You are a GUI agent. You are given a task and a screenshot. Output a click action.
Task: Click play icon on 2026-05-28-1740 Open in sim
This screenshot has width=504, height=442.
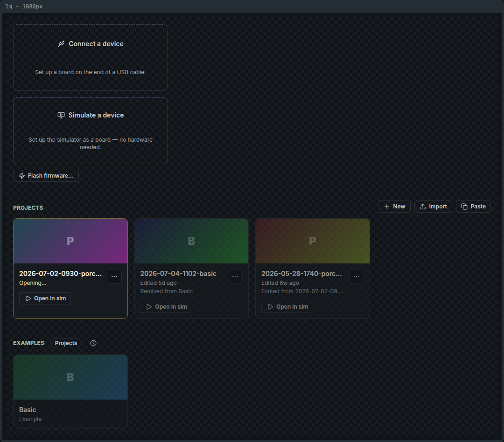[270, 307]
